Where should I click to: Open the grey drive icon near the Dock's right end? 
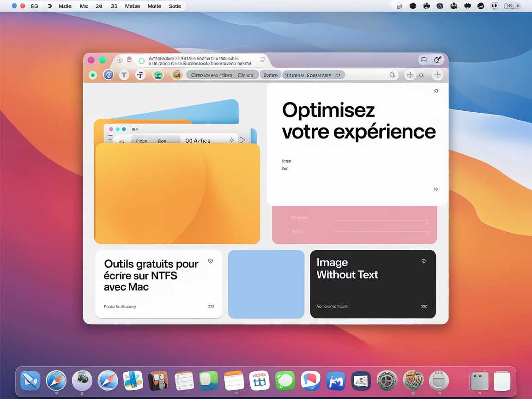coord(479,381)
